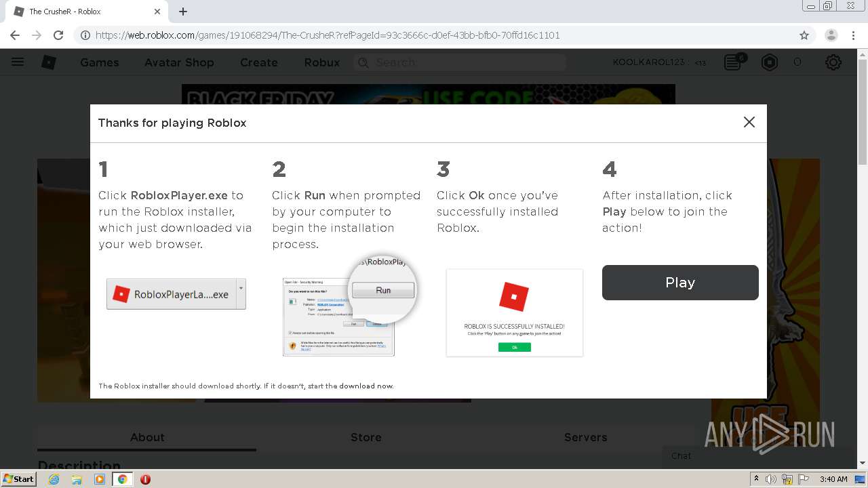
Task: Open the Avatar Shop page
Action: [179, 62]
